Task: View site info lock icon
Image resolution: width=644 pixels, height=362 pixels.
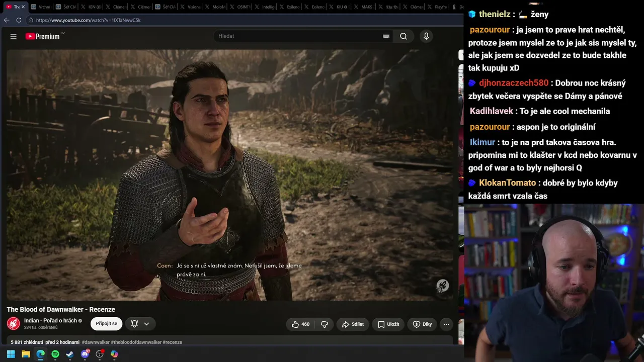Action: click(x=31, y=20)
